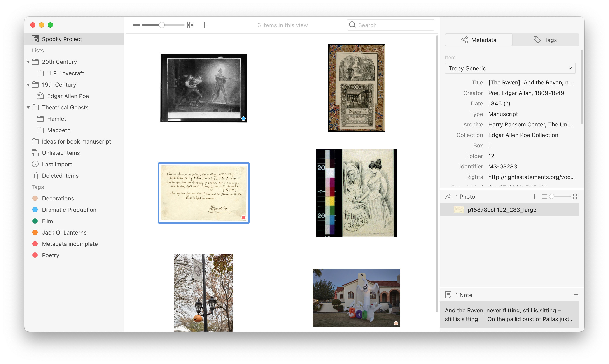Edit Creator 'Poe, Edgar Allan, 1809-1849'

[x=526, y=93]
